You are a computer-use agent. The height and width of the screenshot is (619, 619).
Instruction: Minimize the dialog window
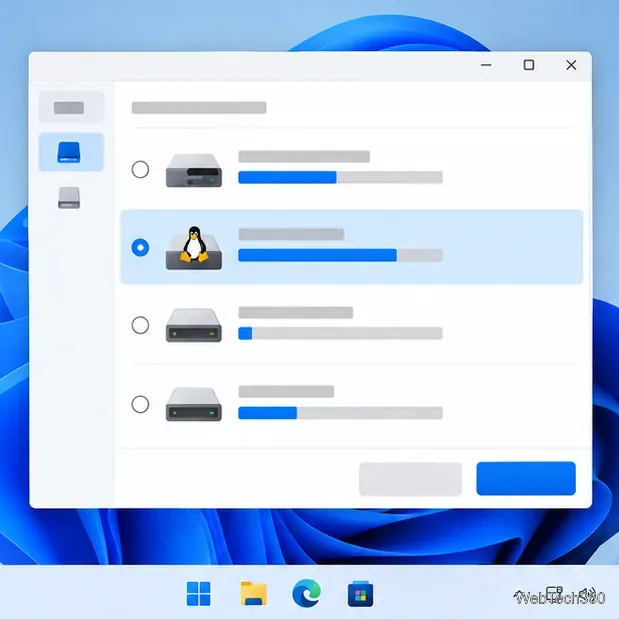(486, 65)
